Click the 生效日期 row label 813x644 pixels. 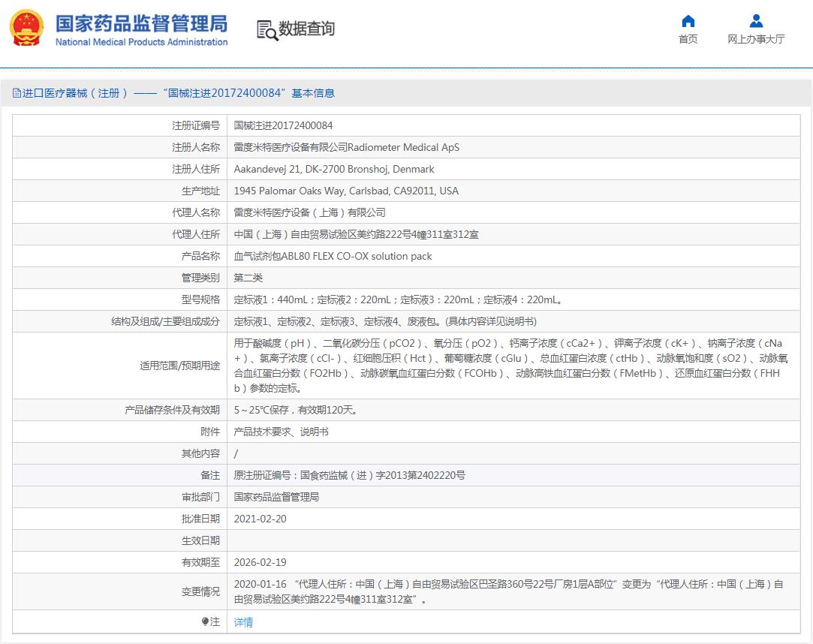(x=200, y=541)
